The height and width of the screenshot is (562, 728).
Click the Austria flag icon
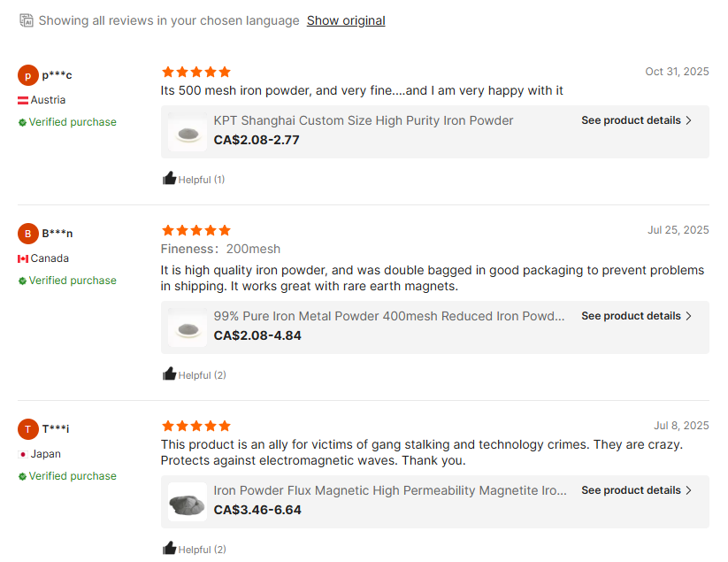coord(23,101)
